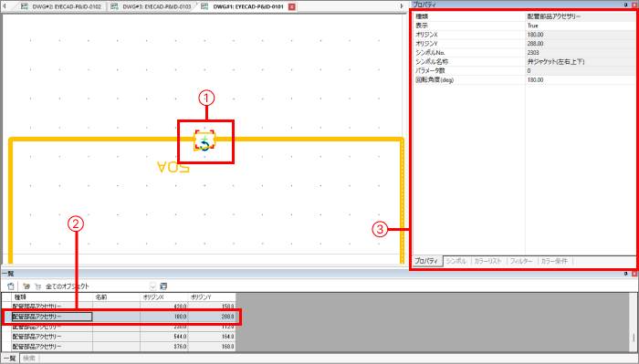Switch to DWG#3: EYECAD-P&ID-0103 tab
The height and width of the screenshot is (364, 639).
pyautogui.click(x=152, y=6)
